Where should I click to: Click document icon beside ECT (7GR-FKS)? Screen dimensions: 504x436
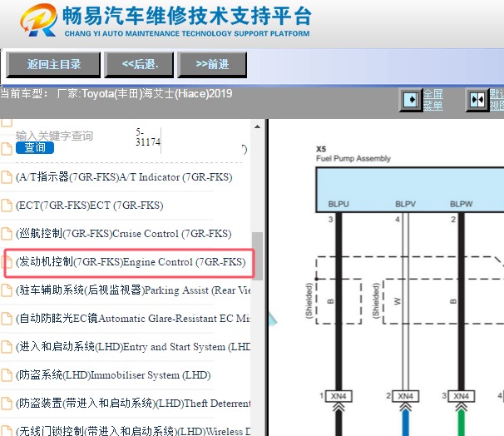[6, 206]
